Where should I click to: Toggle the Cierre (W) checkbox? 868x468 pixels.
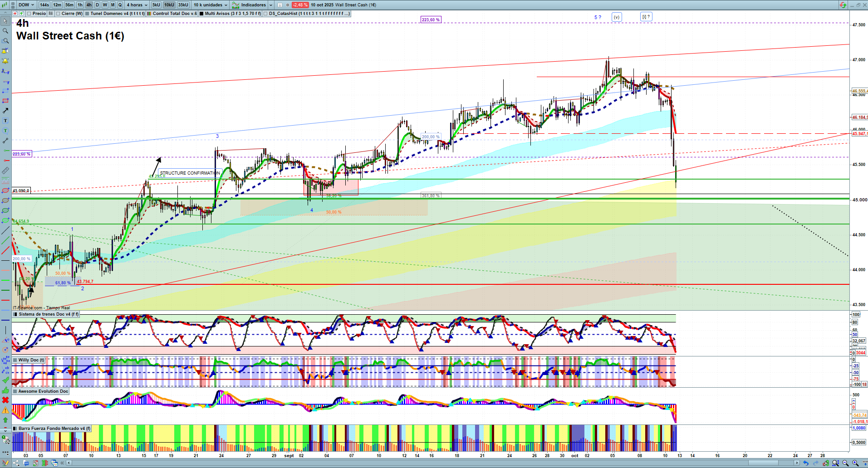coord(58,14)
